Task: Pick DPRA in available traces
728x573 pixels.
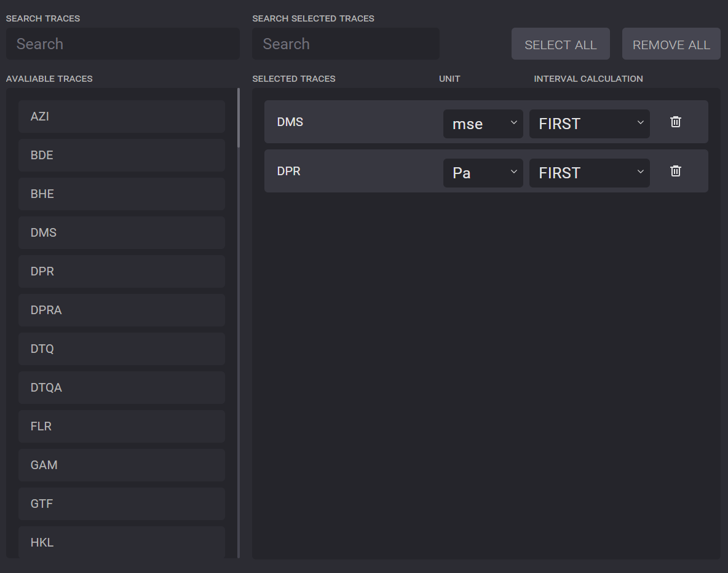Action: [x=121, y=310]
